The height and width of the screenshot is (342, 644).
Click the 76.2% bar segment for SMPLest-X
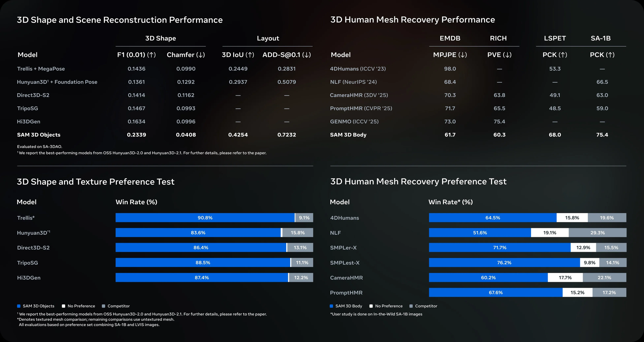point(504,263)
